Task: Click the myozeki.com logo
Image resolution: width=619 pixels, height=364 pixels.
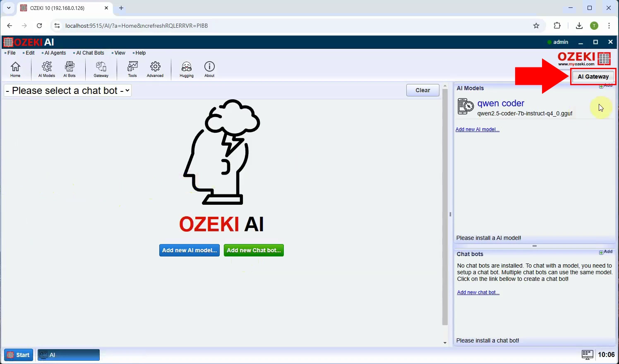Action: (x=584, y=59)
